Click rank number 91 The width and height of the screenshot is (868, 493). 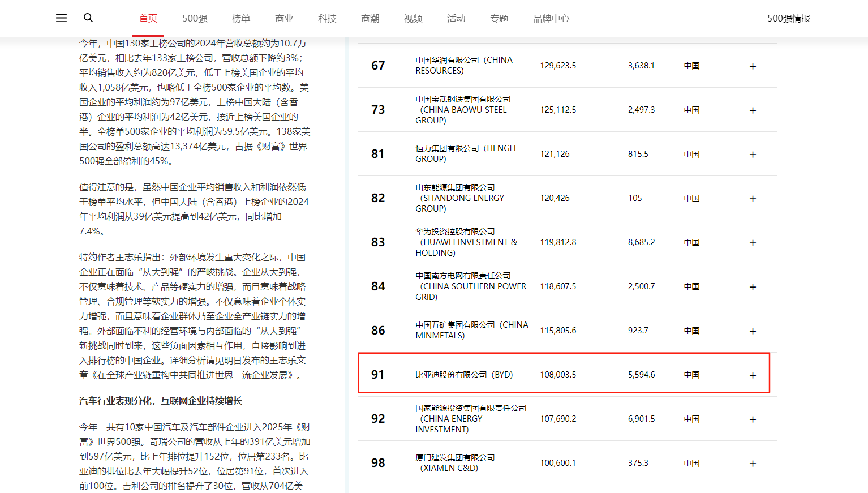pyautogui.click(x=378, y=375)
